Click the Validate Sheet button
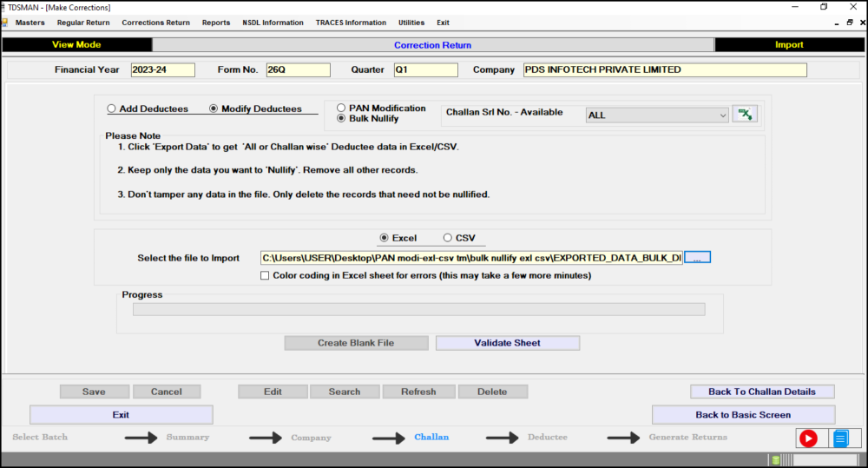Screen dimensions: 868x468 point(508,343)
